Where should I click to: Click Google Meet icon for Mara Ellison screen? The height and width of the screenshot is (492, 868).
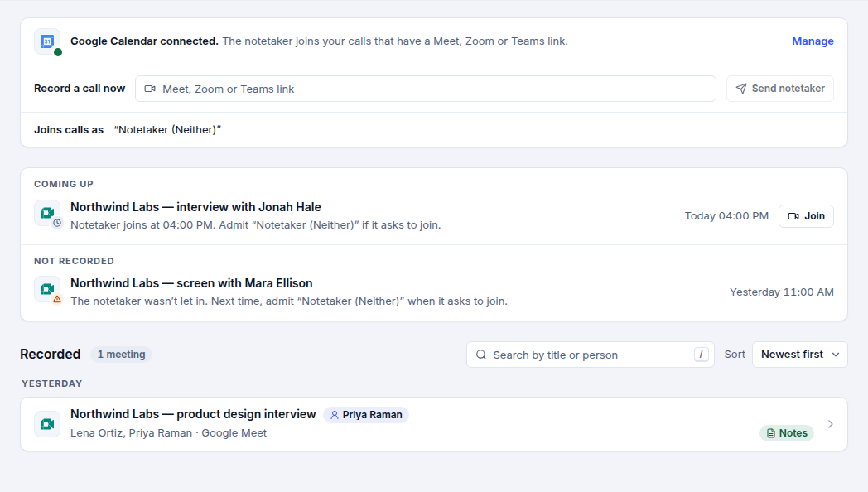pos(47,289)
